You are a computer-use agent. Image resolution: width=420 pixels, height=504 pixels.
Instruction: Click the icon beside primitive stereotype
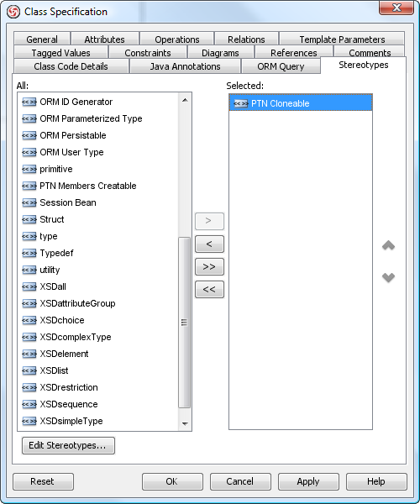coord(29,169)
